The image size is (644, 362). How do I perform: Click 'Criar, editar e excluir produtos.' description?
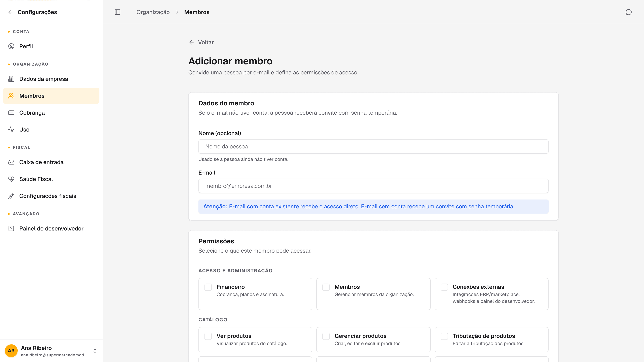pos(368,343)
